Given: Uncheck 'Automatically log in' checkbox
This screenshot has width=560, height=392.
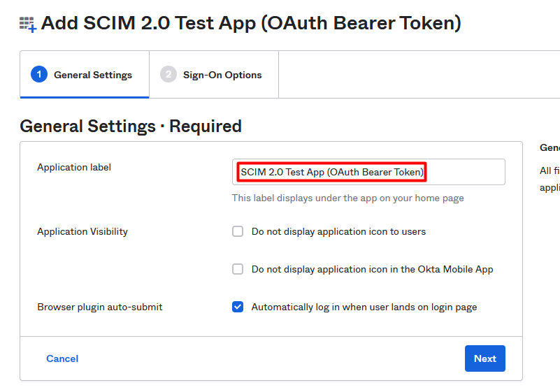Looking at the screenshot, I should click(238, 307).
